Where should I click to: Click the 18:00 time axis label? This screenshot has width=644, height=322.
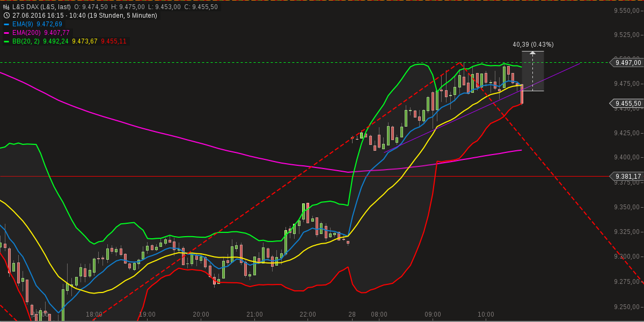94,314
